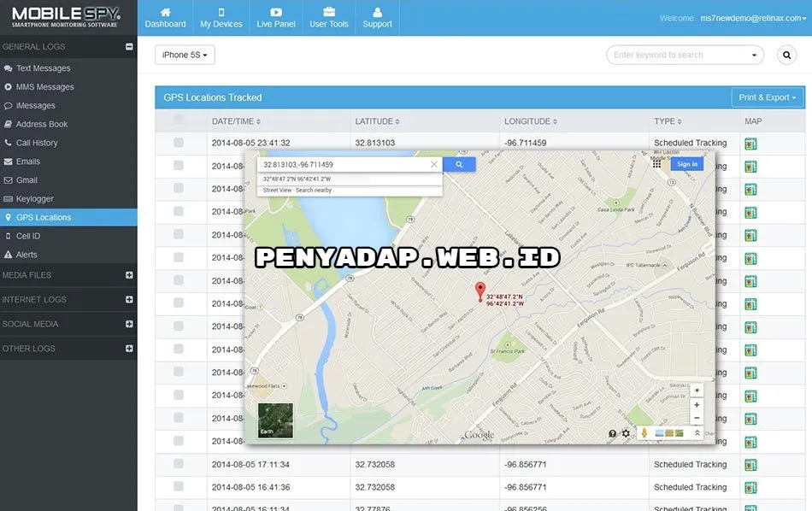812x511 pixels.
Task: Select GPS Locations in sidebar
Action: (68, 217)
